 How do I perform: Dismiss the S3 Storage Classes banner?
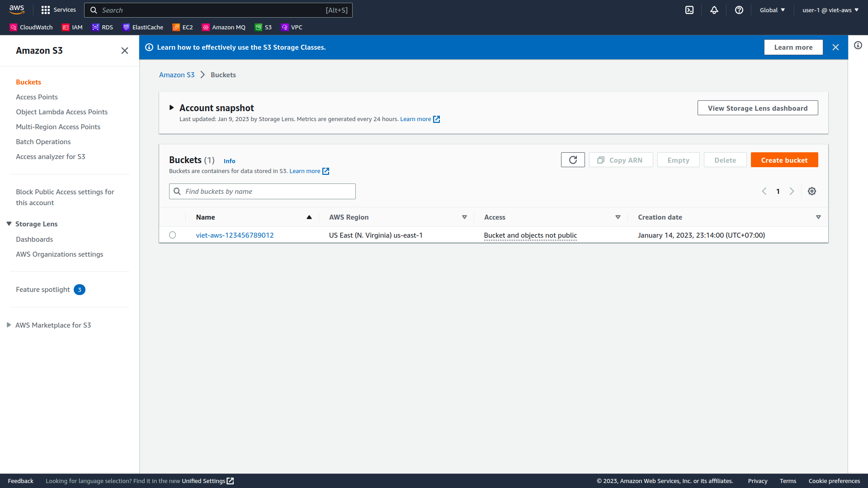(x=835, y=47)
